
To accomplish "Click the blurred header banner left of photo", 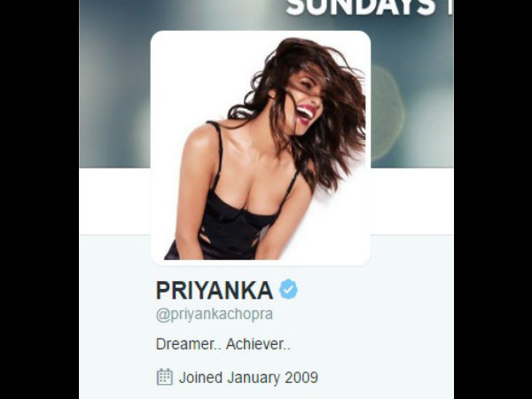I will tap(114, 84).
